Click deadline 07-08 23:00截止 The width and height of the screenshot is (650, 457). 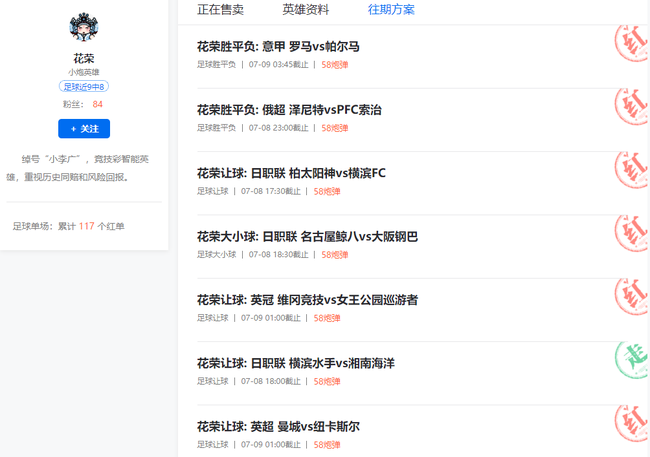(279, 128)
